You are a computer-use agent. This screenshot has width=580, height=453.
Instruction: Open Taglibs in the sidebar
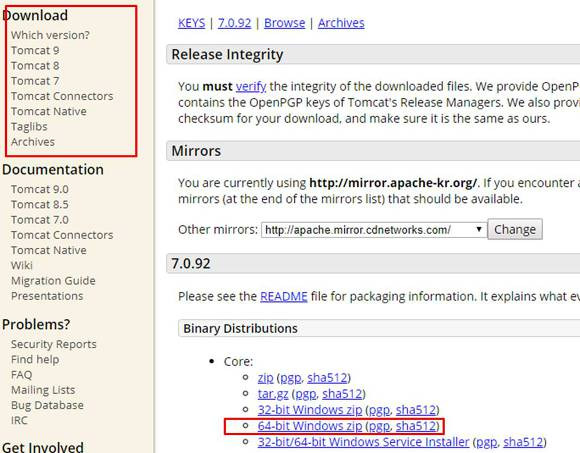point(29,127)
